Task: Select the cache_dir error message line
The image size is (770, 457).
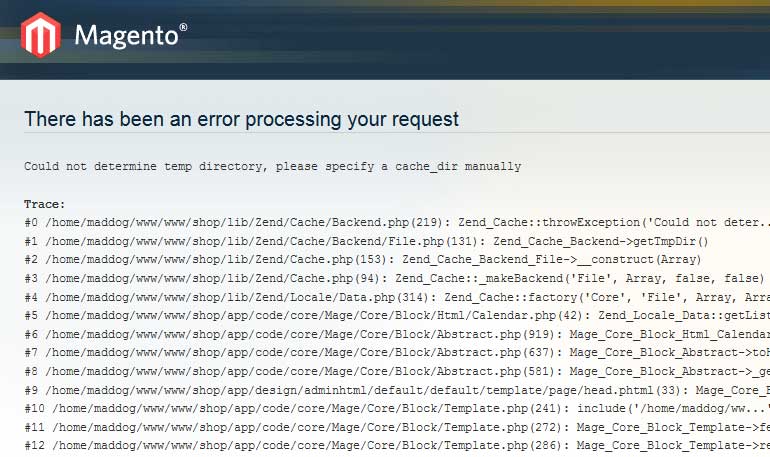Action: coord(273,166)
